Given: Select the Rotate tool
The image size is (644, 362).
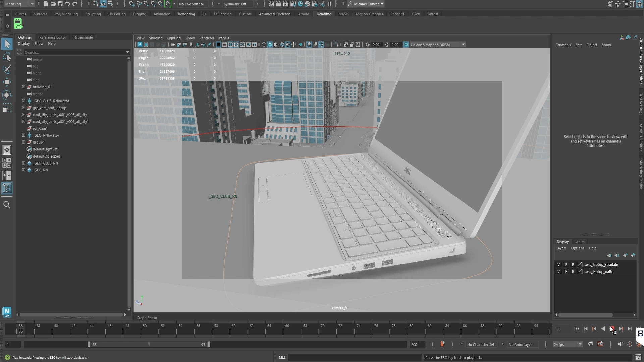Looking at the screenshot, I should click(x=7, y=95).
